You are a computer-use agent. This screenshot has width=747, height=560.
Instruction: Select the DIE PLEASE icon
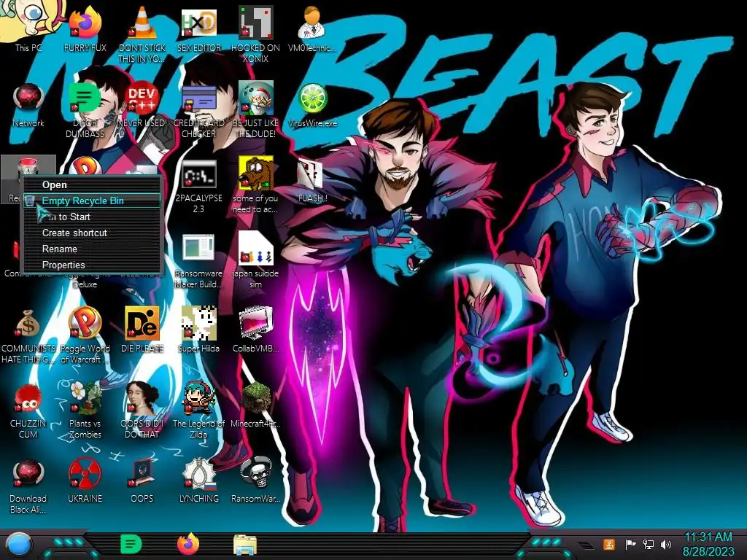142,330
